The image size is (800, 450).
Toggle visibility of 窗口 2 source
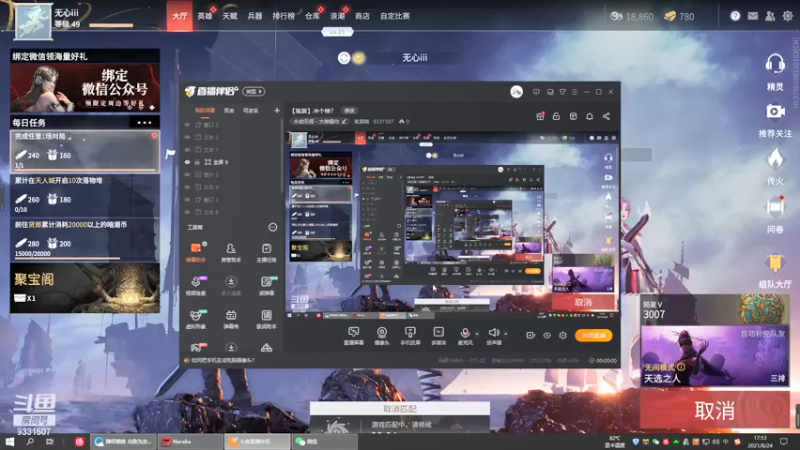click(x=187, y=124)
